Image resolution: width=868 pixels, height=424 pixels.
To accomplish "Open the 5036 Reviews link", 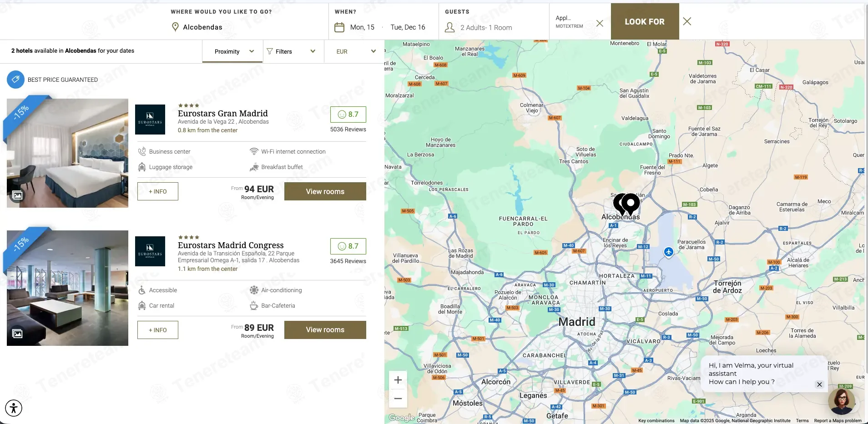I will (x=348, y=130).
